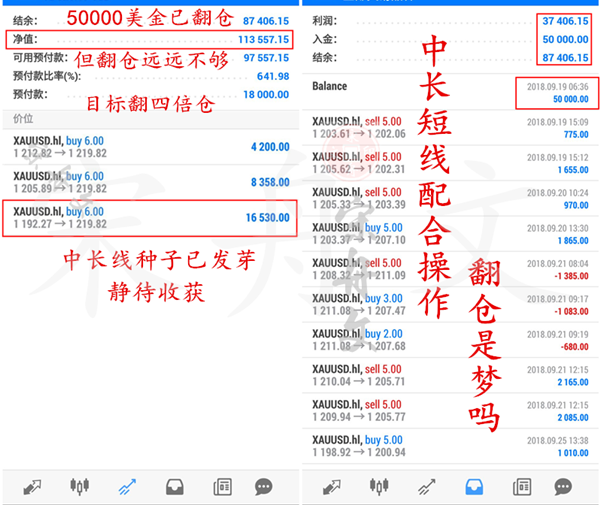Viewport: 600px width, 505px height.
Task: Open Balance entry showing 50 000.00 deposit
Action: tap(450, 93)
